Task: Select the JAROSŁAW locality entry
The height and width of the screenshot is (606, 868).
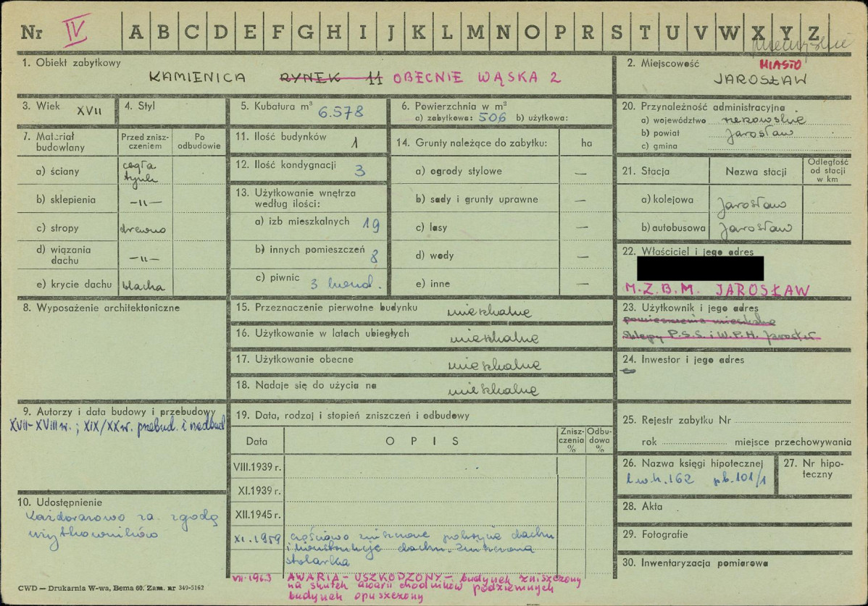Action: click(760, 79)
